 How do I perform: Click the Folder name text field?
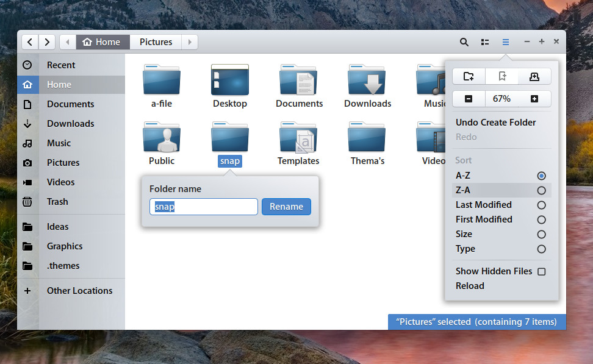coord(204,207)
